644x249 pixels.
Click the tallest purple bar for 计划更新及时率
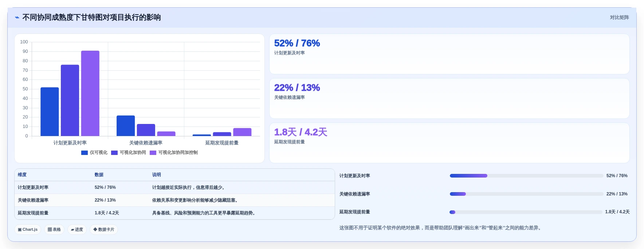pos(90,93)
